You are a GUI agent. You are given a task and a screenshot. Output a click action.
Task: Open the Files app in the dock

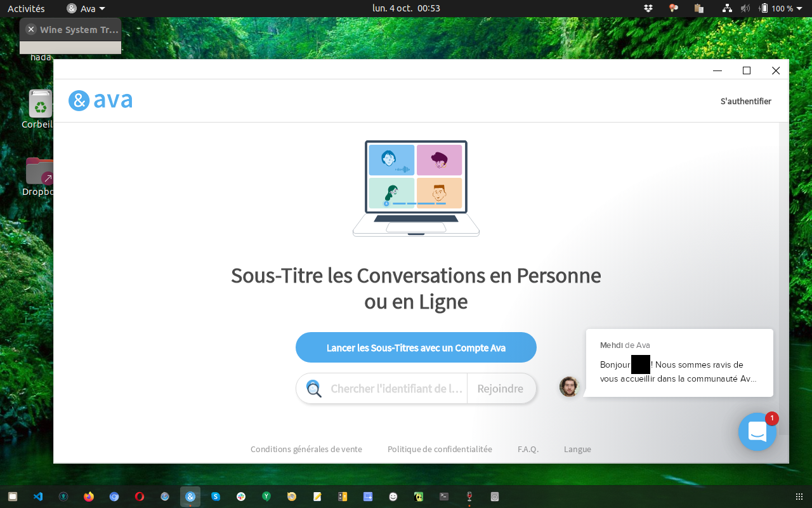click(x=13, y=497)
